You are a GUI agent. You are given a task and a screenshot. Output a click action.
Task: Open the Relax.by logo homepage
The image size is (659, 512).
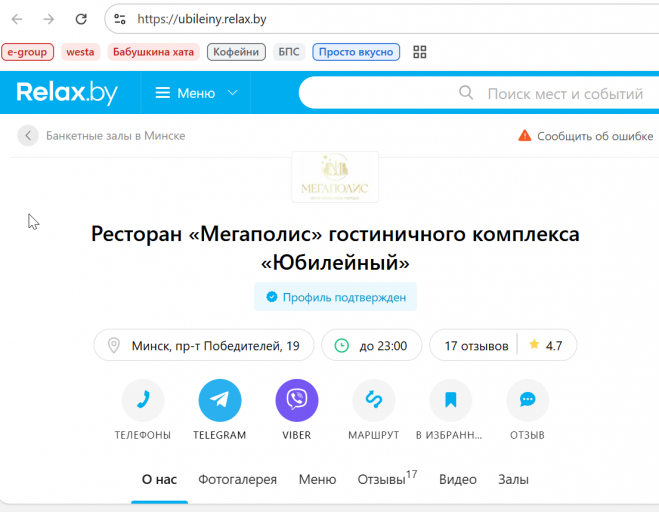[67, 92]
